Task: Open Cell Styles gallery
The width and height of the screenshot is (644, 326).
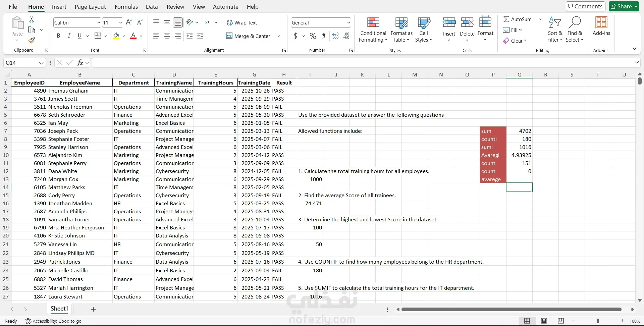Action: [424, 30]
